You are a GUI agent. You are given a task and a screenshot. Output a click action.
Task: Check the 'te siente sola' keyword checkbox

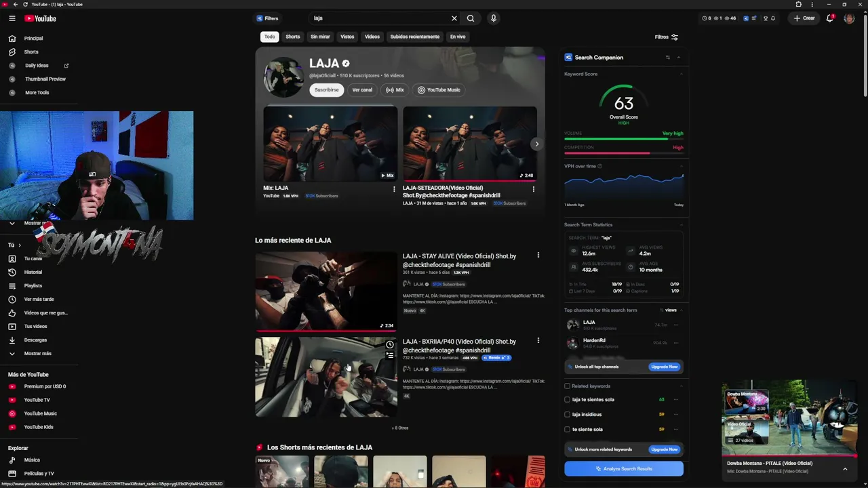pyautogui.click(x=568, y=430)
